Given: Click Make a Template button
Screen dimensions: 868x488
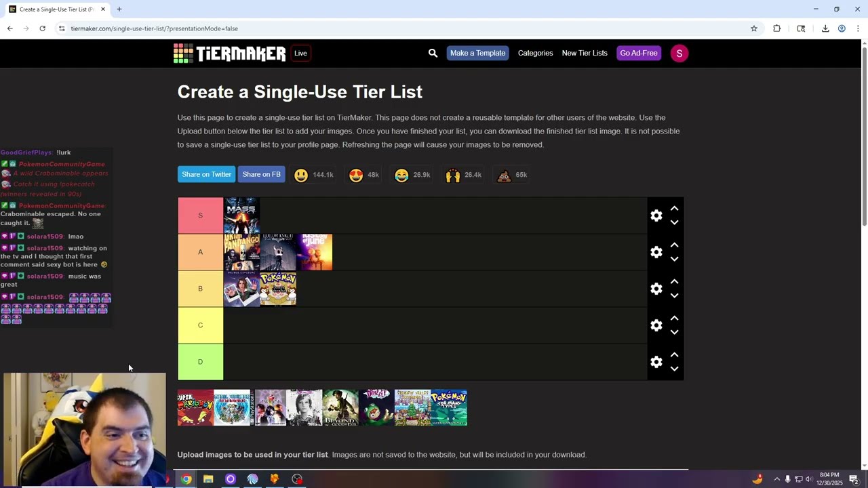Looking at the screenshot, I should click(x=477, y=53).
